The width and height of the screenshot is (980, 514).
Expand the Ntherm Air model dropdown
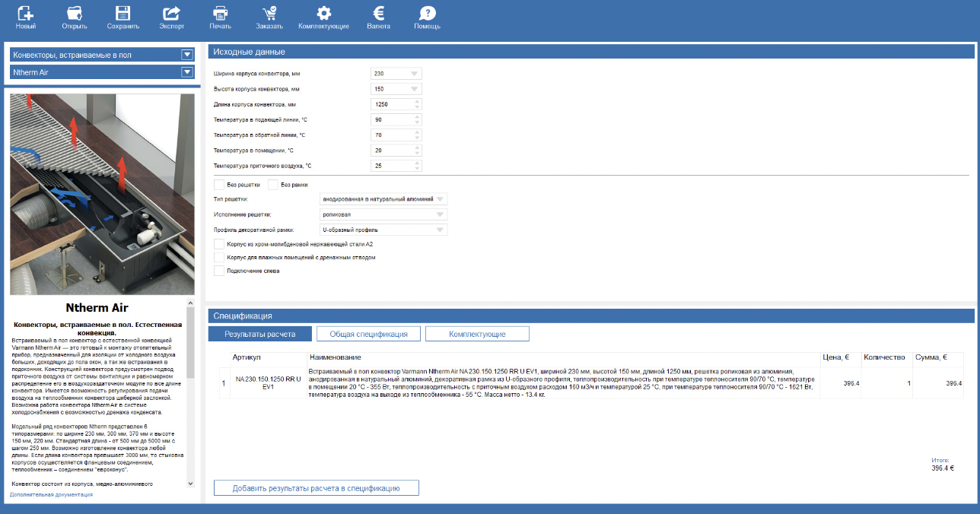point(187,72)
